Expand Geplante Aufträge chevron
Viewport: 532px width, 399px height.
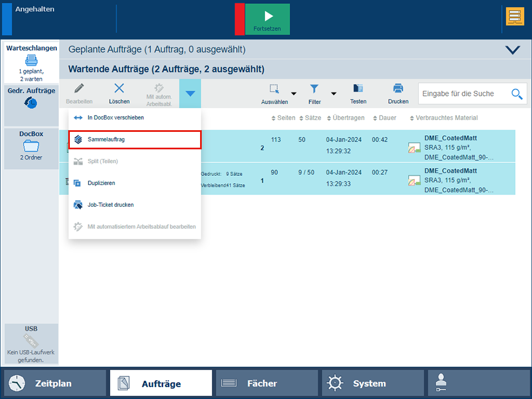pos(512,50)
